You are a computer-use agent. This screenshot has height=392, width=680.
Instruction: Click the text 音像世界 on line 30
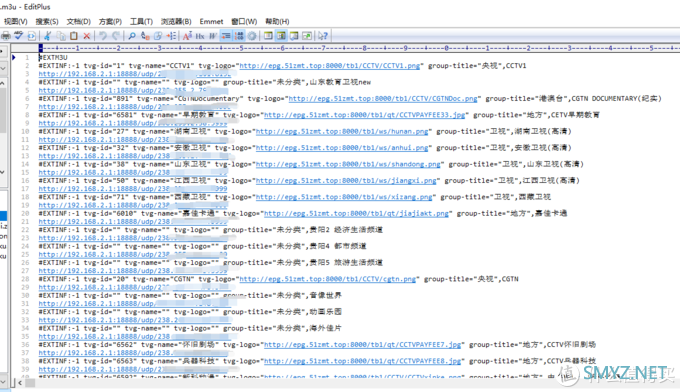326,296
